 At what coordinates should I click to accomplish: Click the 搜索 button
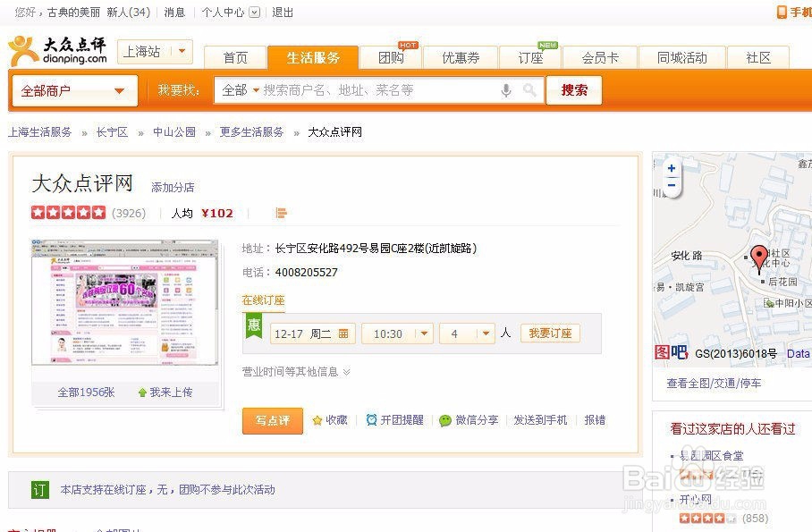pyautogui.click(x=574, y=90)
